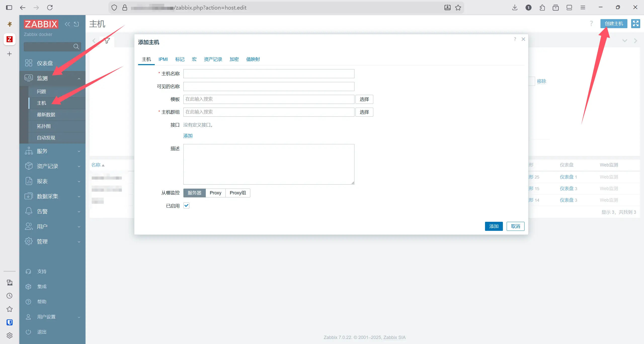Open the 告警 bell menu
Image resolution: width=644 pixels, height=344 pixels.
tap(29, 211)
